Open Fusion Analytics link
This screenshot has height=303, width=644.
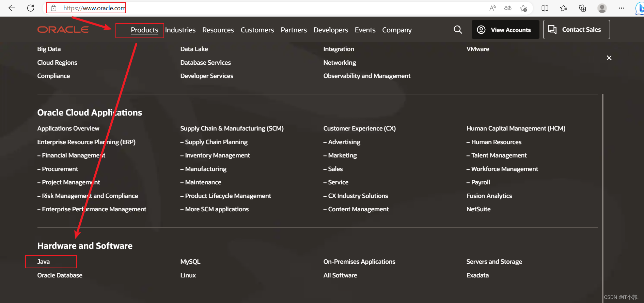click(x=489, y=196)
